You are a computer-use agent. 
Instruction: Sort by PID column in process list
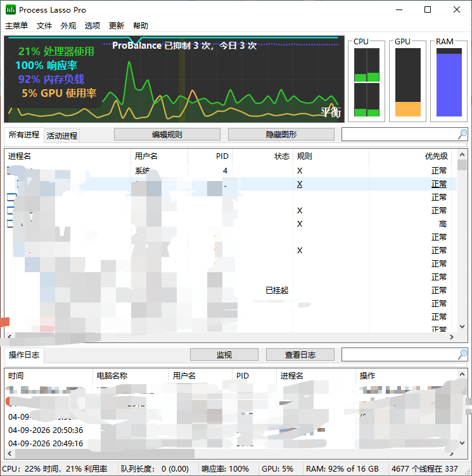(x=210, y=156)
